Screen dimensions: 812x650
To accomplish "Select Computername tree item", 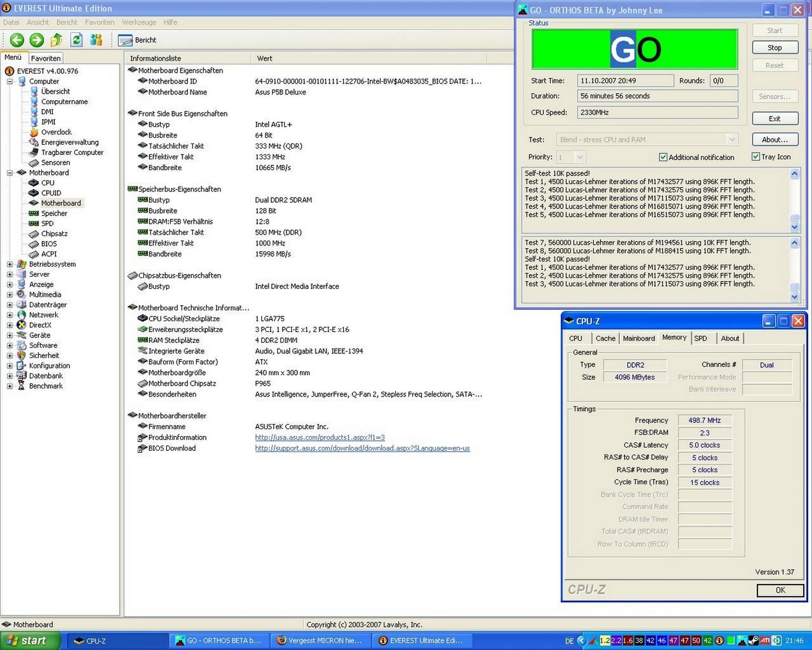I will [x=64, y=102].
